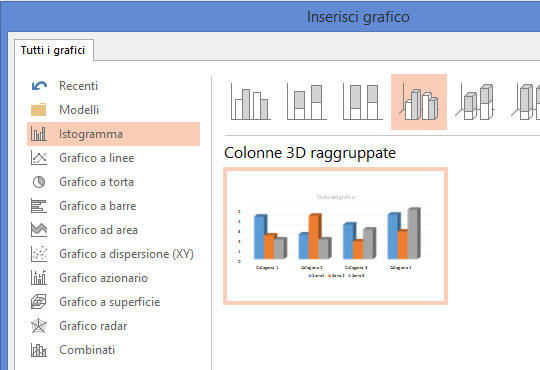Choose the 3D stacked column icon
Screen dimensions: 540x370
(475, 102)
